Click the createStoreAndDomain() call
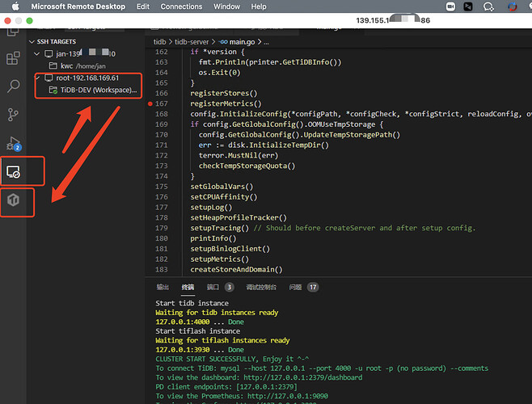The width and height of the screenshot is (532, 404). [236, 269]
